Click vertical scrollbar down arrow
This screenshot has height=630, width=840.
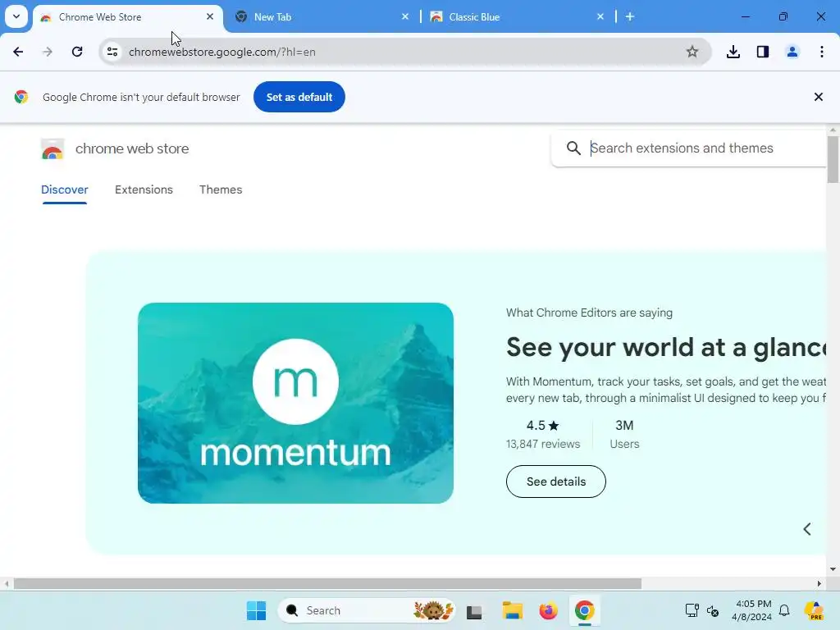(x=833, y=569)
